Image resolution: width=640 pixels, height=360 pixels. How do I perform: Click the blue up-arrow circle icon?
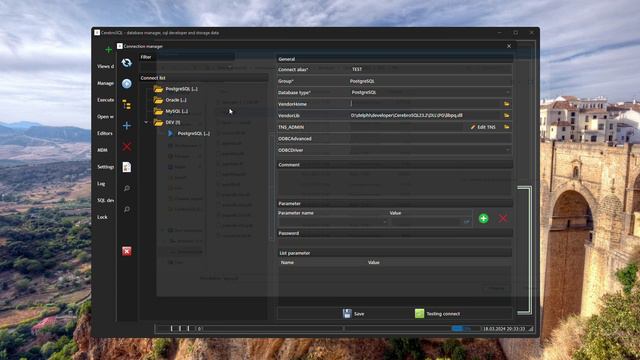pos(127,84)
